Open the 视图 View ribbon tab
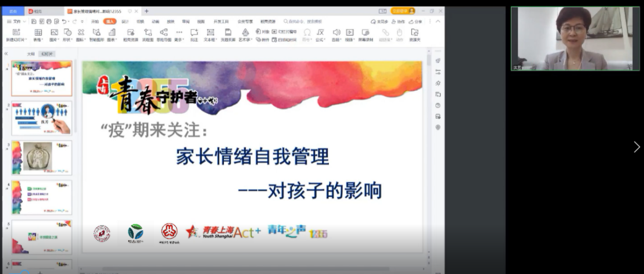Image resolution: width=644 pixels, height=274 pixels. [201, 21]
